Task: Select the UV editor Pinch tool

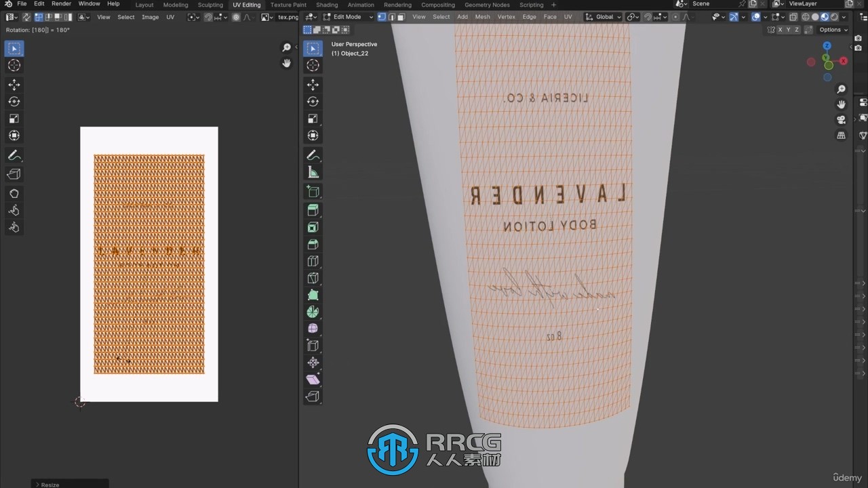Action: 14,227
